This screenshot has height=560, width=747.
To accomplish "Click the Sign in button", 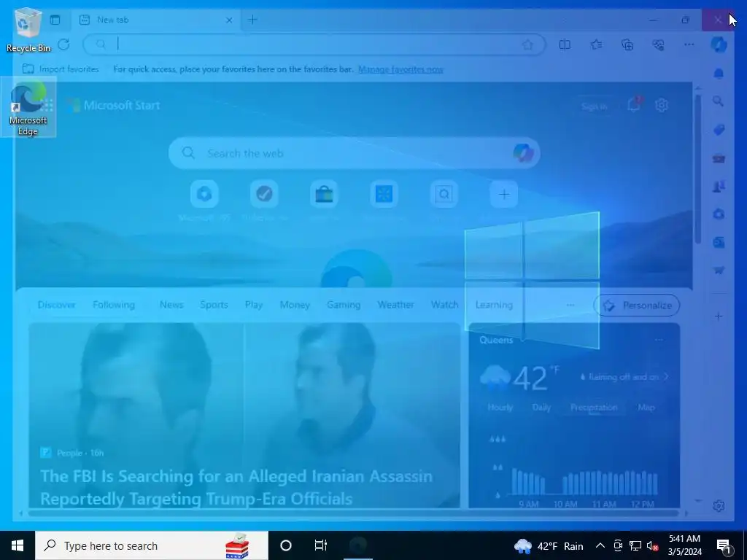I will [594, 106].
